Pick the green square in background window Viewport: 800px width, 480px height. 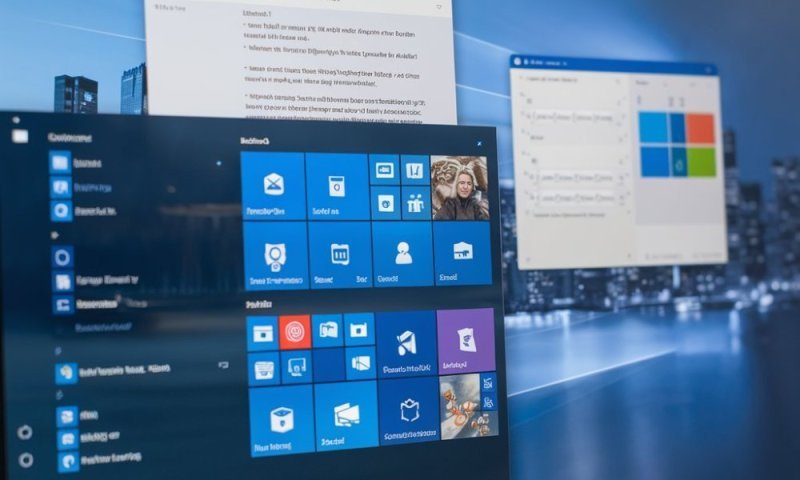point(700,161)
